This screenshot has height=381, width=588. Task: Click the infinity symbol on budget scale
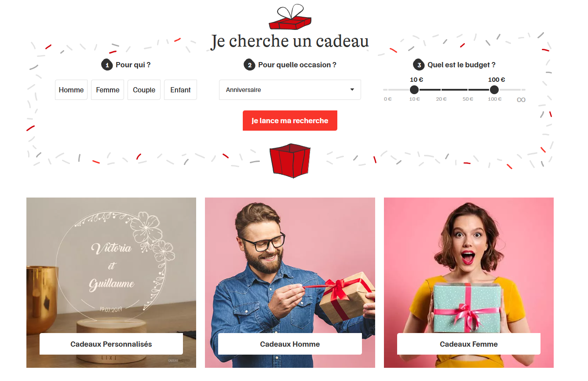(521, 99)
